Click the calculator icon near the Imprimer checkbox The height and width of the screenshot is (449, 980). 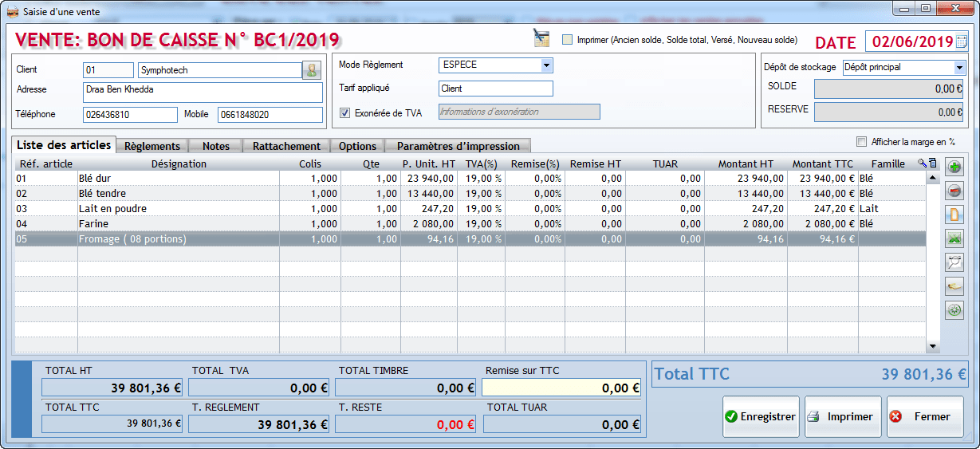click(x=542, y=37)
